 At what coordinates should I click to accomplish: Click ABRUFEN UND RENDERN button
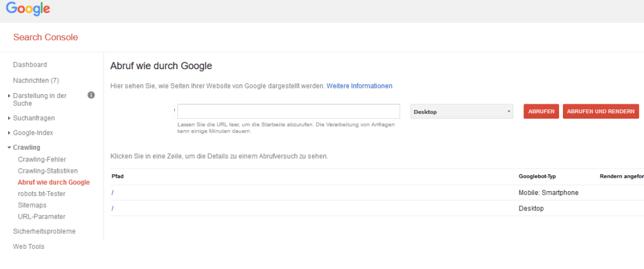click(601, 111)
